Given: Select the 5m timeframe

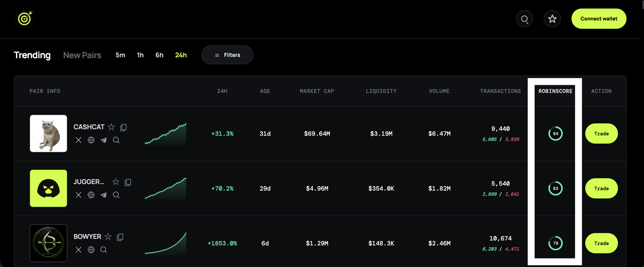Looking at the screenshot, I should pyautogui.click(x=120, y=55).
